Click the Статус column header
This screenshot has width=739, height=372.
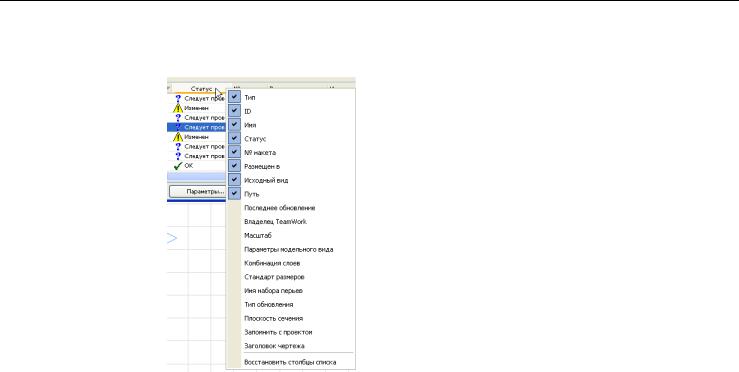click(201, 89)
